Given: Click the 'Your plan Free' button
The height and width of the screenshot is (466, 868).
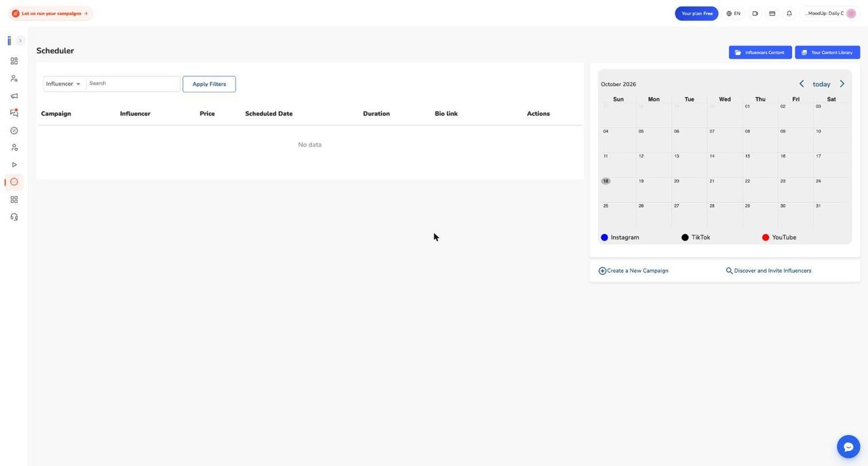Looking at the screenshot, I should [x=696, y=14].
